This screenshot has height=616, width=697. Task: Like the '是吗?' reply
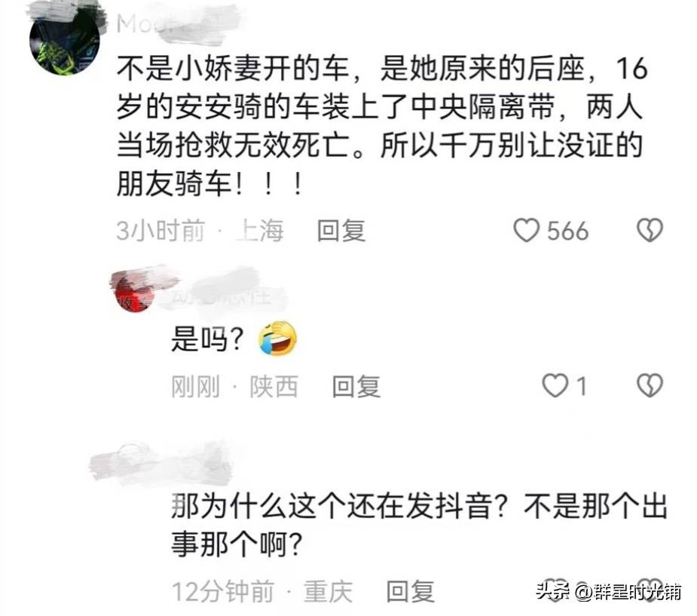click(555, 385)
